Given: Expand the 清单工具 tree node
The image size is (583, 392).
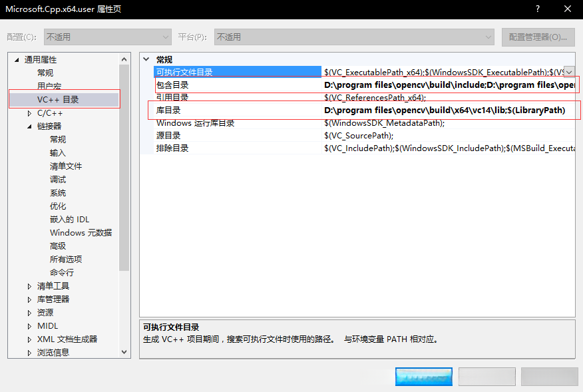Looking at the screenshot, I should coord(28,286).
